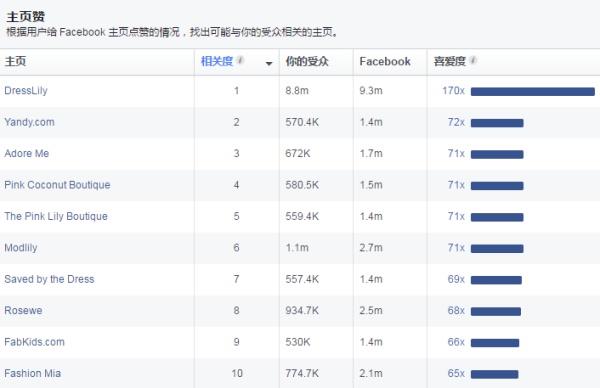The width and height of the screenshot is (600, 388).
Task: Select the 530K audience value for FabKids.com
Action: [x=298, y=342]
